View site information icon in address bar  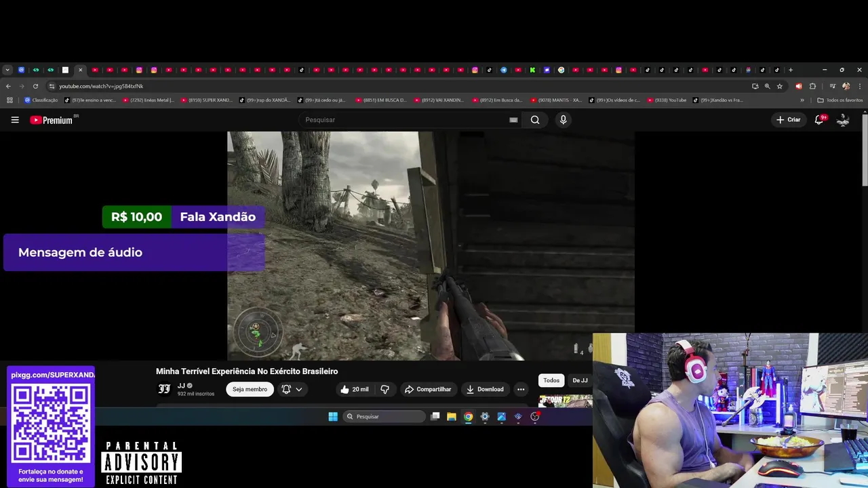(x=52, y=86)
